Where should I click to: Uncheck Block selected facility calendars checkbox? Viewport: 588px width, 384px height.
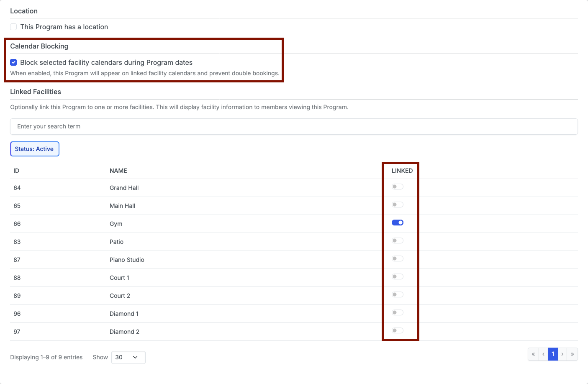[14, 62]
